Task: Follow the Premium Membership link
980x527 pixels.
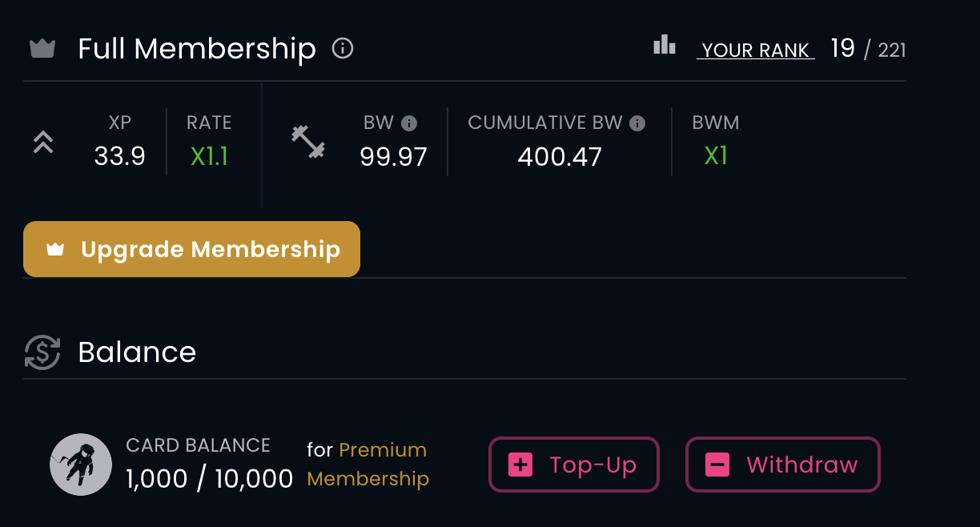Action: (x=368, y=465)
